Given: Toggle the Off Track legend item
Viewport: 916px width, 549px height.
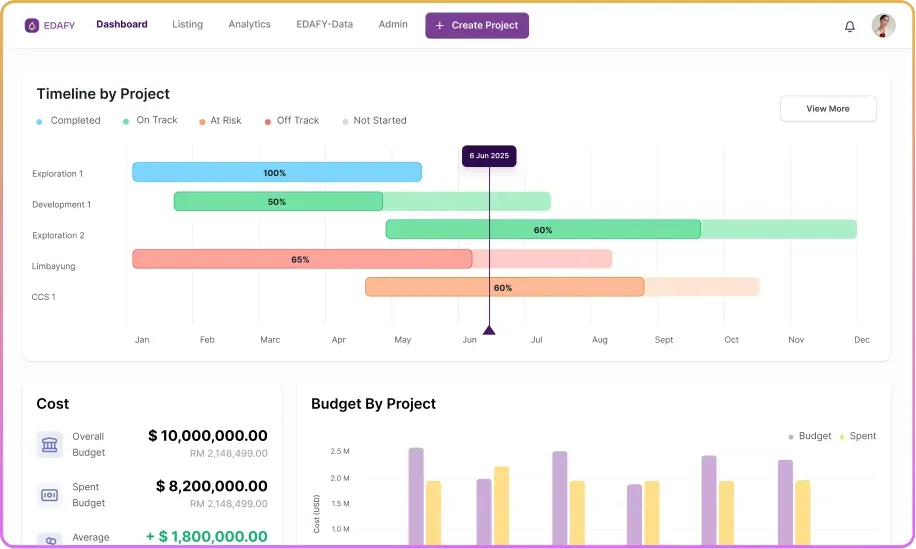Looking at the screenshot, I should [x=292, y=121].
